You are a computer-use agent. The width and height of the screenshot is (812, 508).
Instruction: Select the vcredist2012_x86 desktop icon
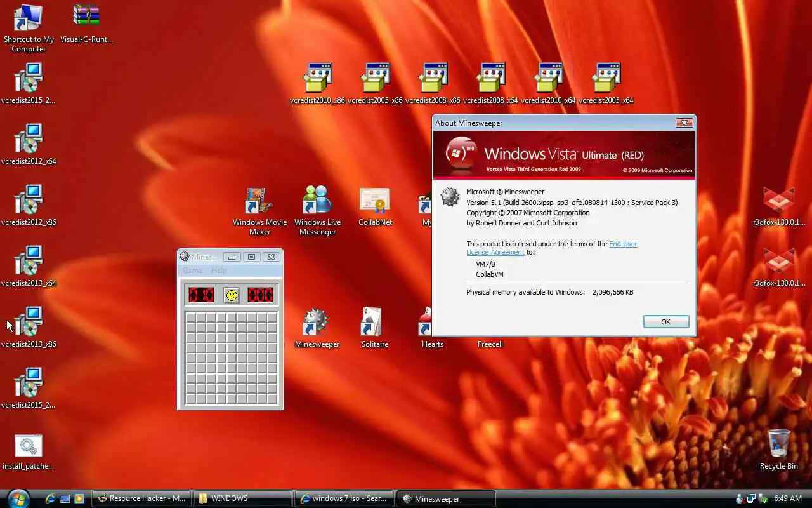(29, 206)
